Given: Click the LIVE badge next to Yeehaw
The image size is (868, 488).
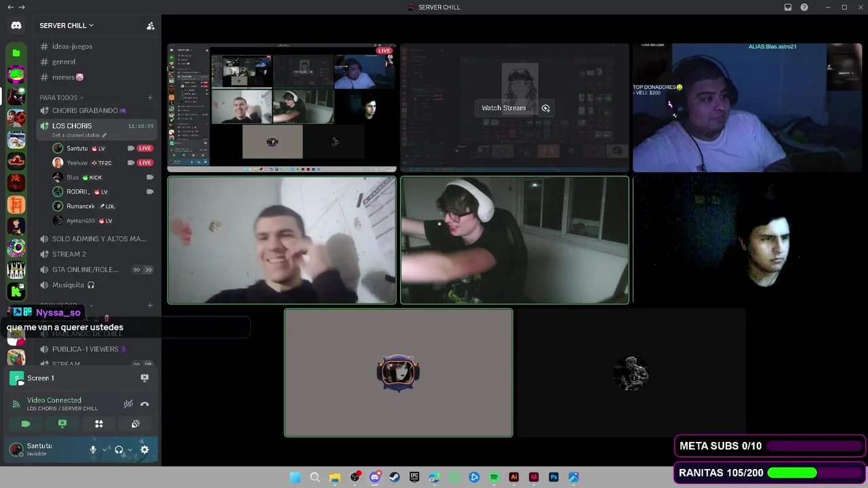Looking at the screenshot, I should (145, 163).
